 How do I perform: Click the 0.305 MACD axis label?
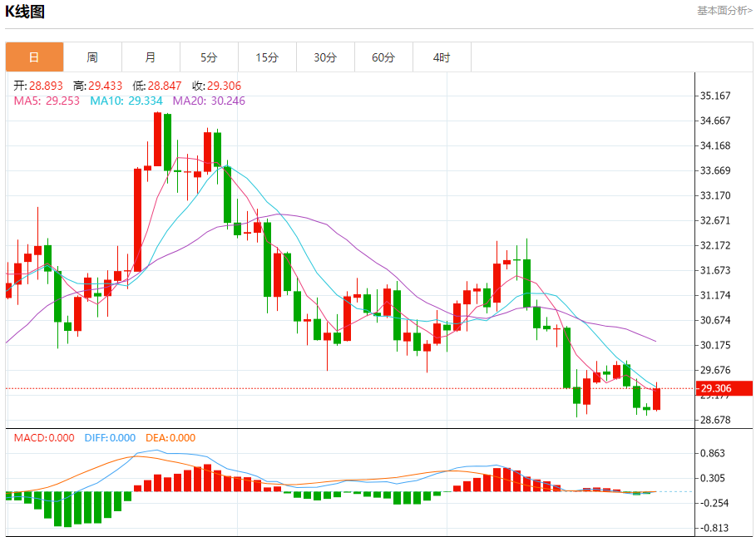(713, 478)
